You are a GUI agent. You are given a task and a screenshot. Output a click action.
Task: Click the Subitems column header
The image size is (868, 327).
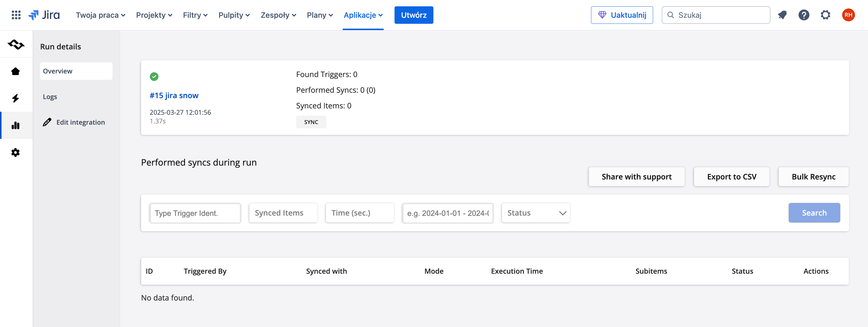pyautogui.click(x=651, y=271)
